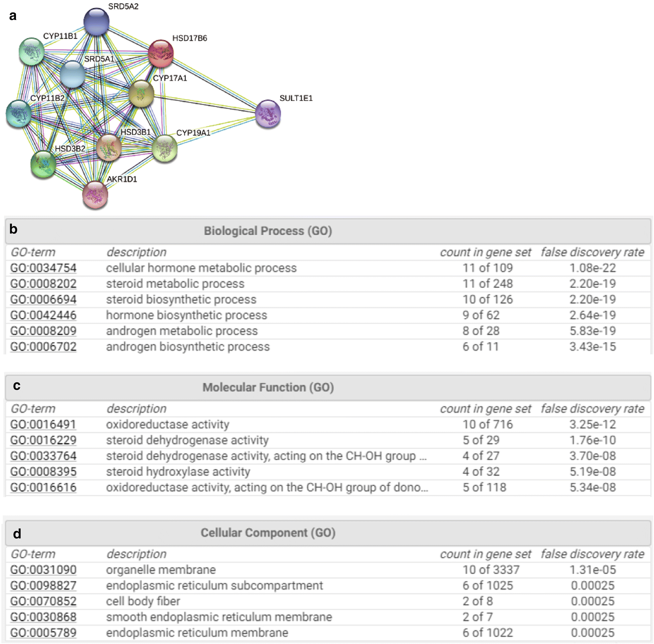Click the '1.08e-22' false discovery value
The width and height of the screenshot is (654, 644).
point(593,268)
